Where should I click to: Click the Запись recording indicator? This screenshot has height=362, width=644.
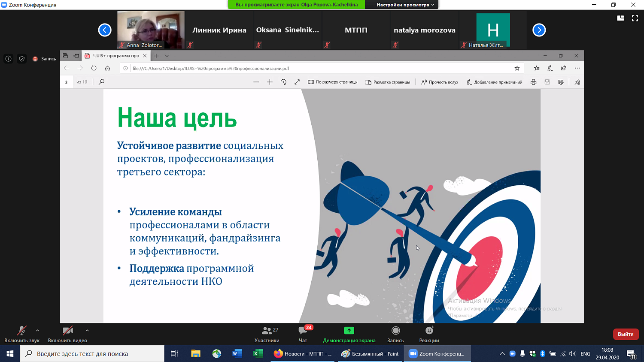[44, 59]
